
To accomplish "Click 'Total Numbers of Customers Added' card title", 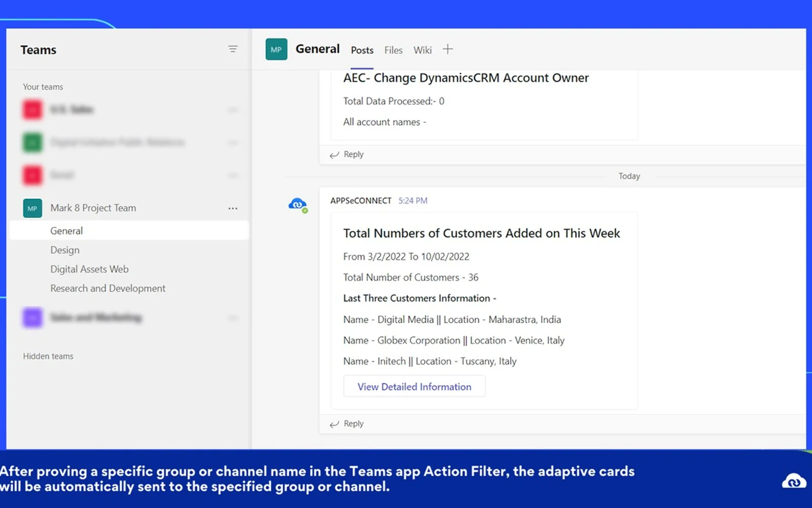I will coord(482,233).
